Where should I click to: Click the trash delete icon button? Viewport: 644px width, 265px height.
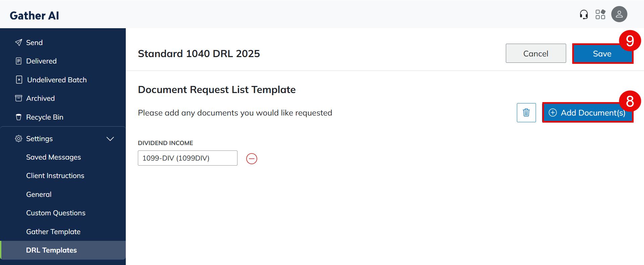[x=526, y=113]
